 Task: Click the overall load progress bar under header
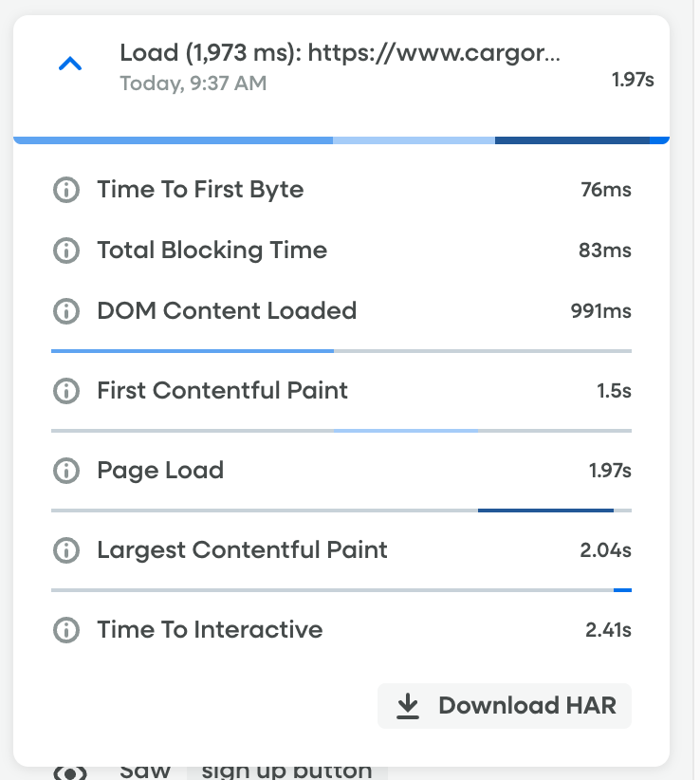click(341, 140)
